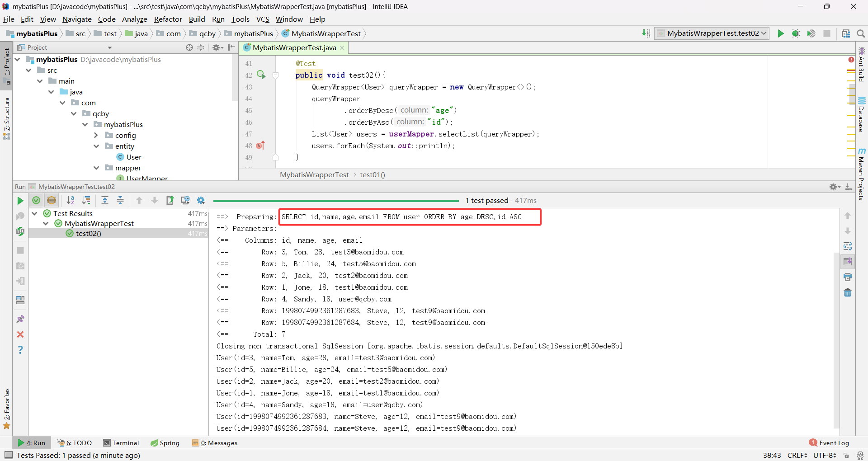The width and height of the screenshot is (868, 461).
Task: Select MybatisWrapperTest.java editor tab
Action: [x=294, y=47]
